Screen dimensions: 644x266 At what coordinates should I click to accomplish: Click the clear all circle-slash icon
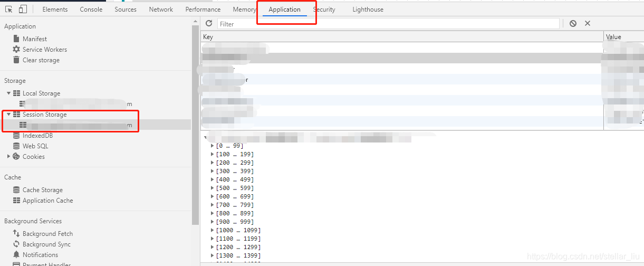click(x=573, y=24)
